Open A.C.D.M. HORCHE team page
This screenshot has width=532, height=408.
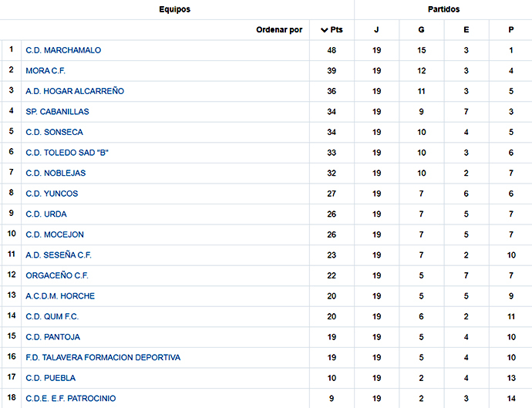coord(60,296)
